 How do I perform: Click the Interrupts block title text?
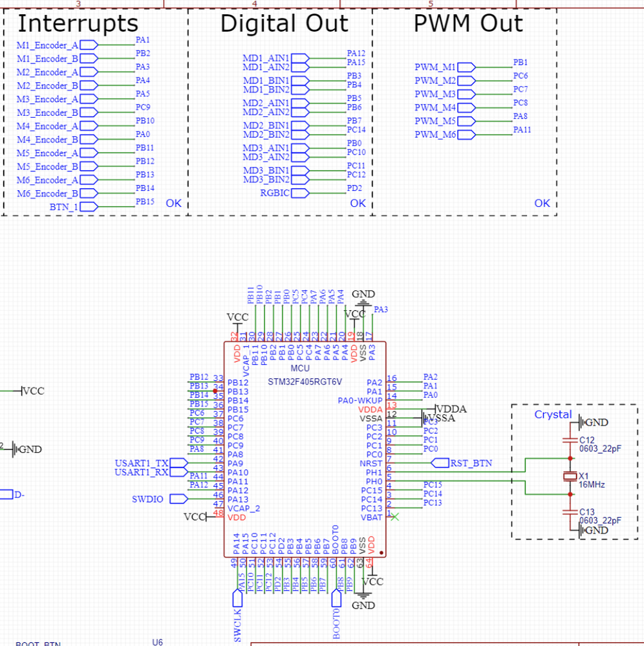pos(78,23)
